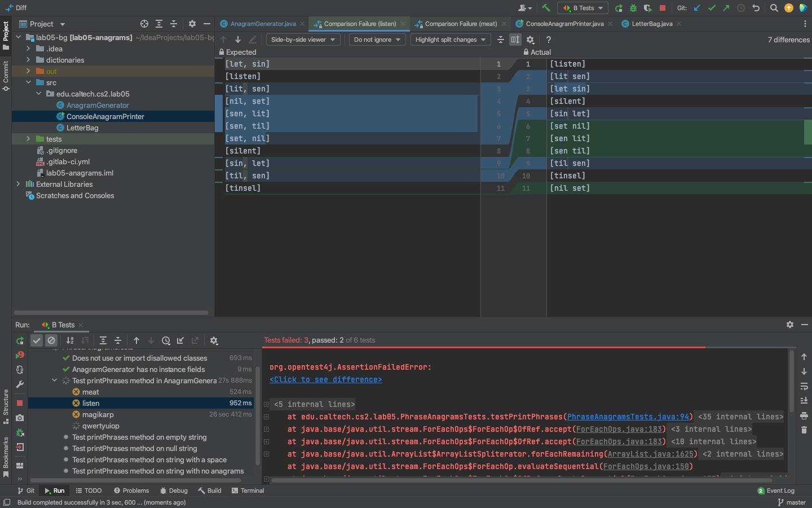Click the red Stop button in top toolbar
This screenshot has height=508, width=812.
(663, 8)
